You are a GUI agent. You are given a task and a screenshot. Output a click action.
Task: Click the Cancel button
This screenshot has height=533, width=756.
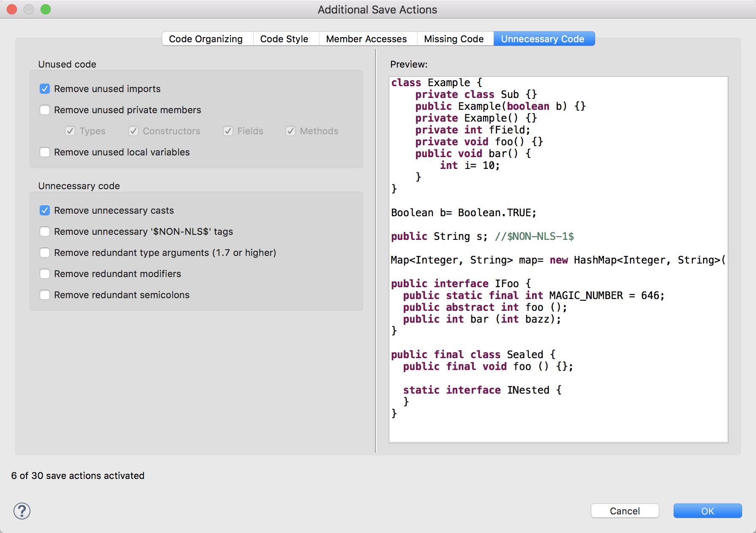625,511
